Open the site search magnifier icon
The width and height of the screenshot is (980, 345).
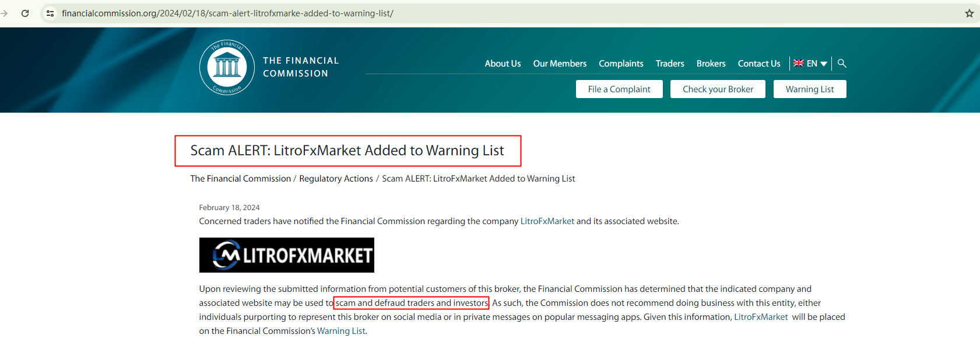coord(842,63)
